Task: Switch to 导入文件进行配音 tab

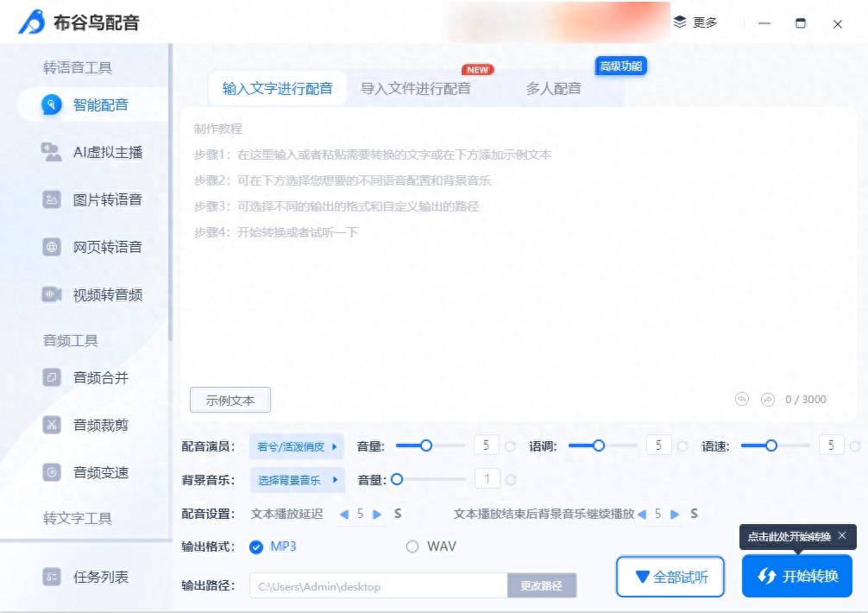Action: coord(416,89)
